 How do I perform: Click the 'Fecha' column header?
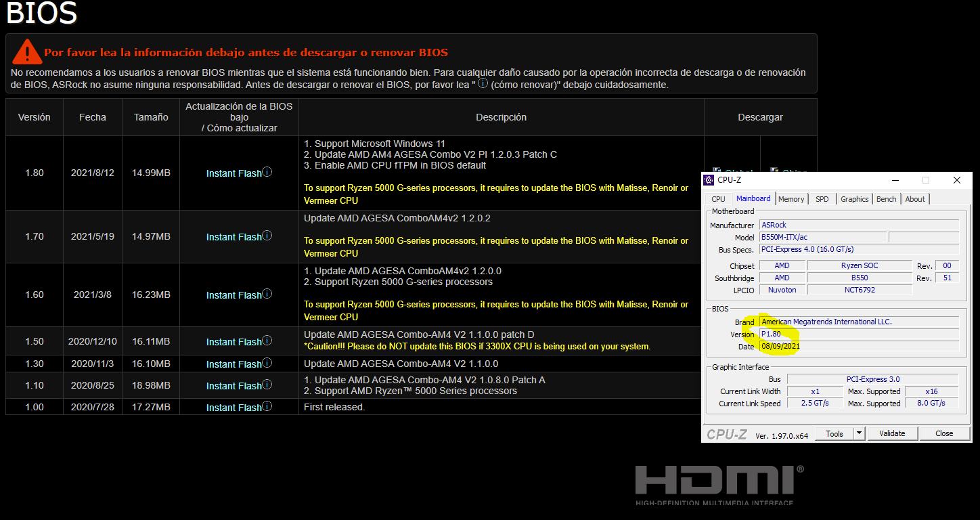[x=93, y=117]
